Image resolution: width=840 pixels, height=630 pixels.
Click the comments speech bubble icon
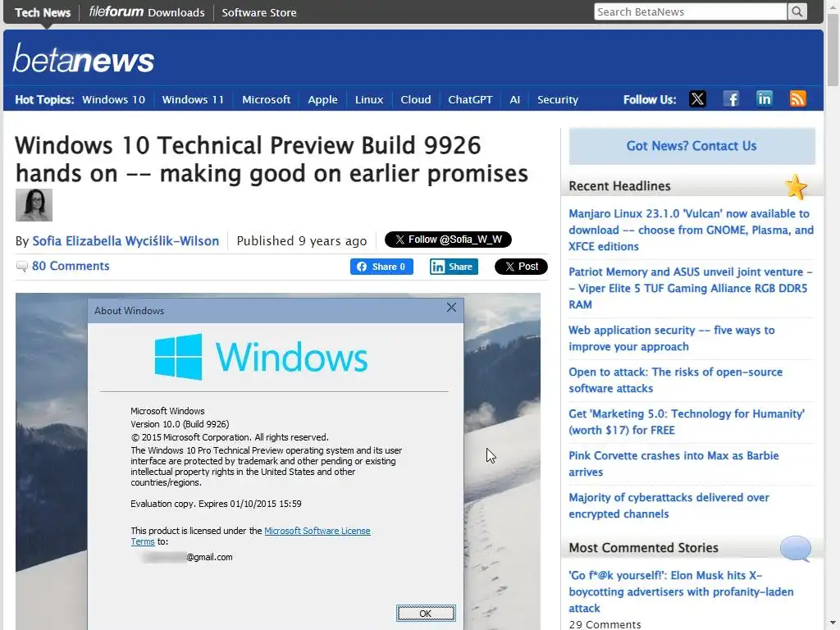[22, 267]
